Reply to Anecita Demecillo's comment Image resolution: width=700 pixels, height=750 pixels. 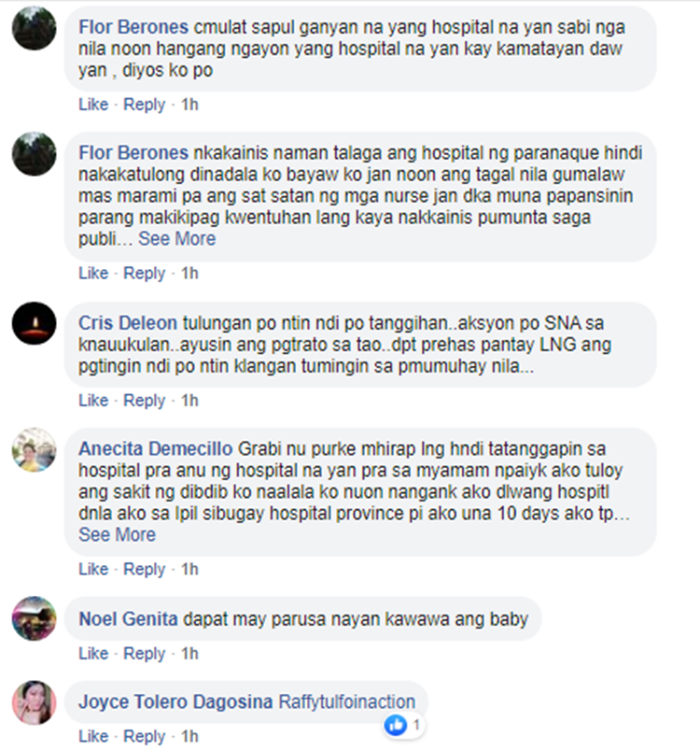pyautogui.click(x=145, y=569)
